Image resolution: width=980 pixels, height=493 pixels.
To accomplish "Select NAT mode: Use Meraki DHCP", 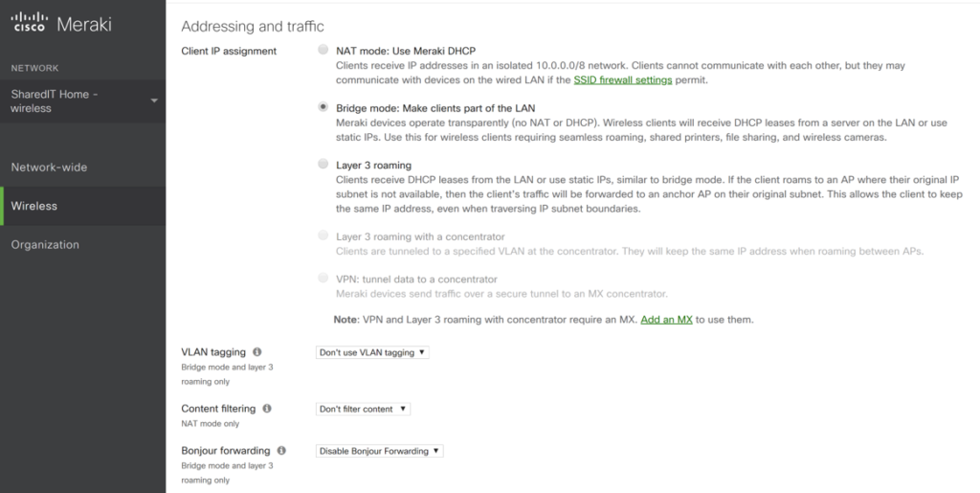I will click(x=323, y=51).
